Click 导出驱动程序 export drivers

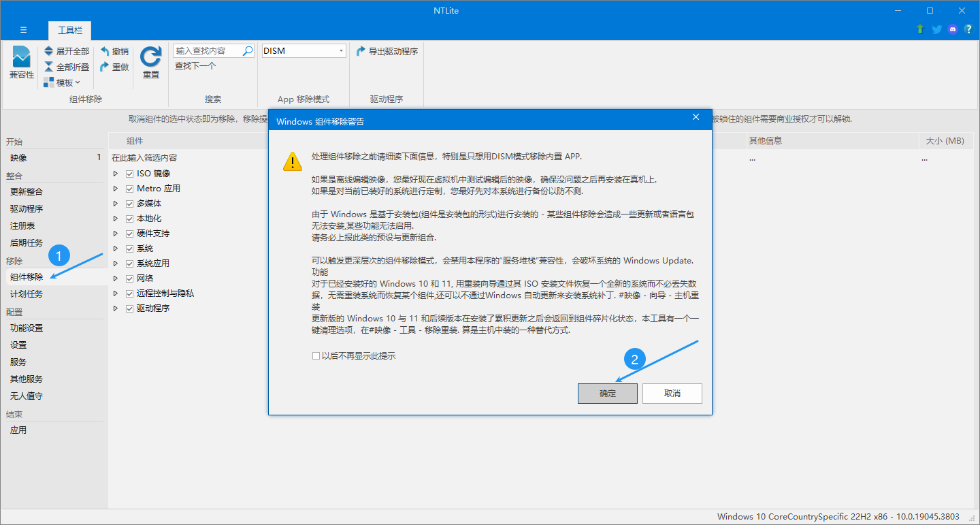387,51
